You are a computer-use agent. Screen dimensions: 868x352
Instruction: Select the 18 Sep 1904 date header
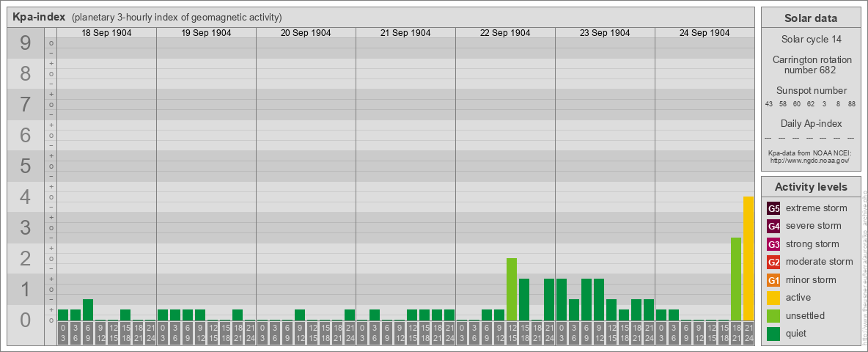[106, 33]
